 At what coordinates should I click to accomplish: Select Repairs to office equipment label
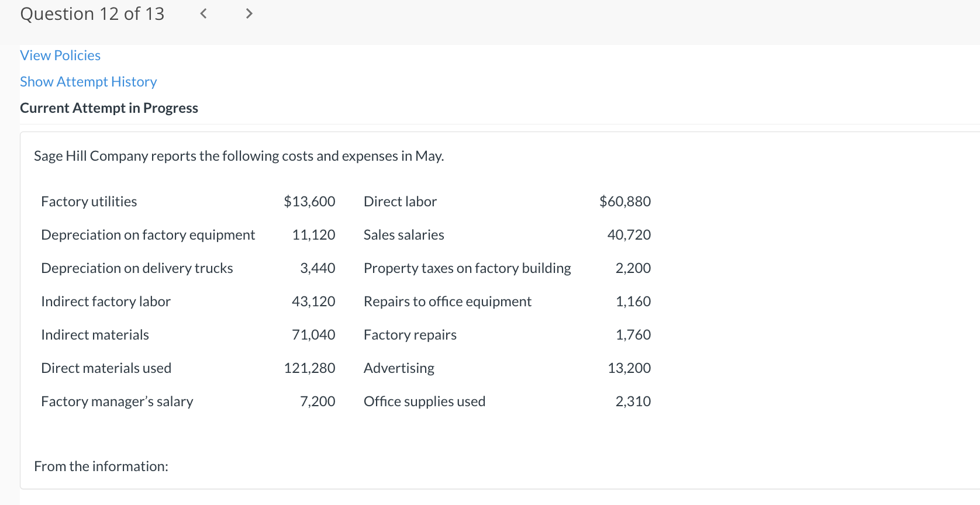click(447, 302)
